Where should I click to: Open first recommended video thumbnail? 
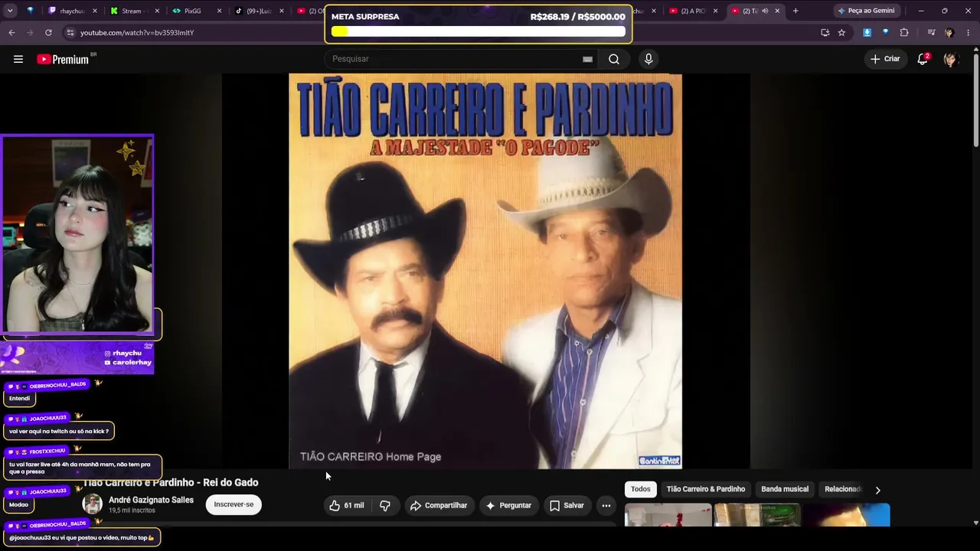pos(668,515)
